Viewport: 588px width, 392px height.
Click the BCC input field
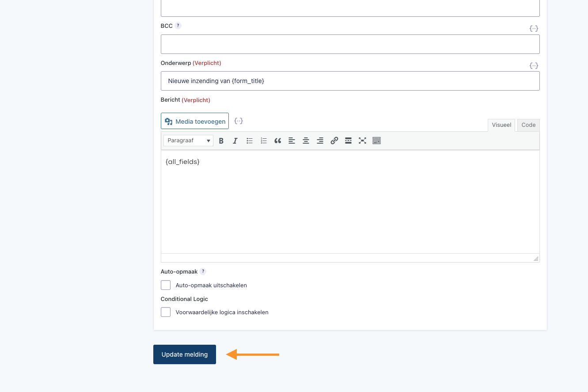[x=350, y=44]
